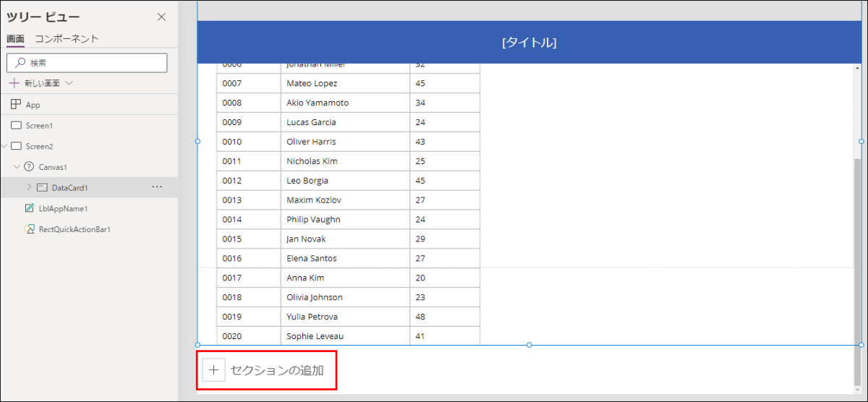Viewport: 868px width, 402px height.
Task: Click the table cell 0012
Action: (x=249, y=181)
